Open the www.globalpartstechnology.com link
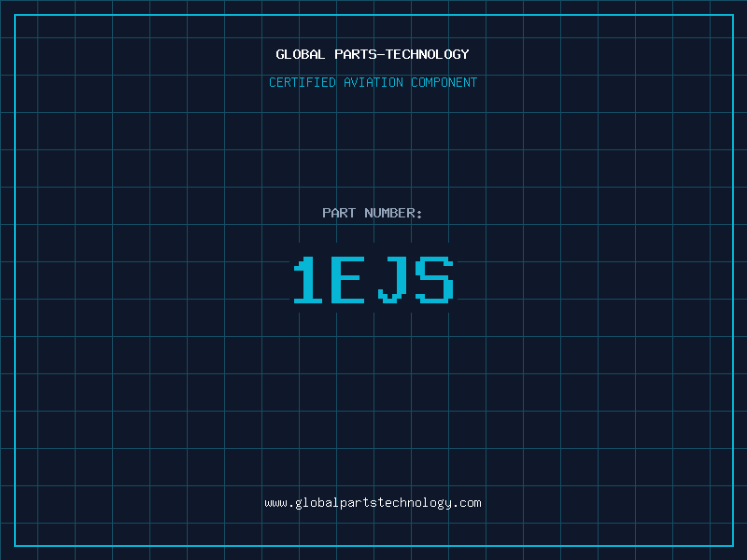This screenshot has height=560, width=747. [373, 503]
